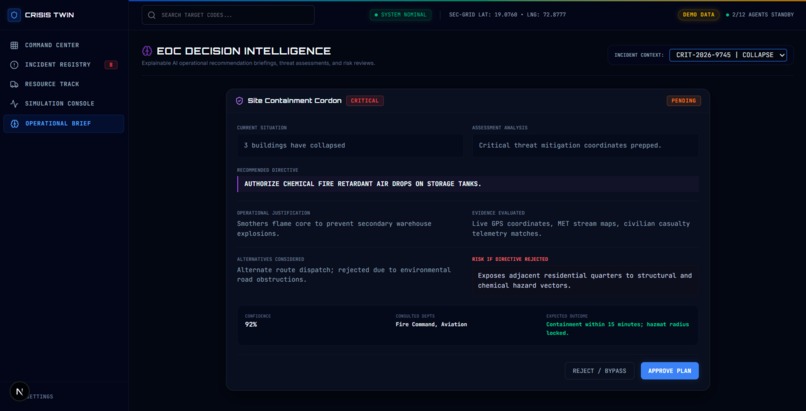Click the Demo Data badge
The height and width of the screenshot is (411, 806).
(699, 15)
